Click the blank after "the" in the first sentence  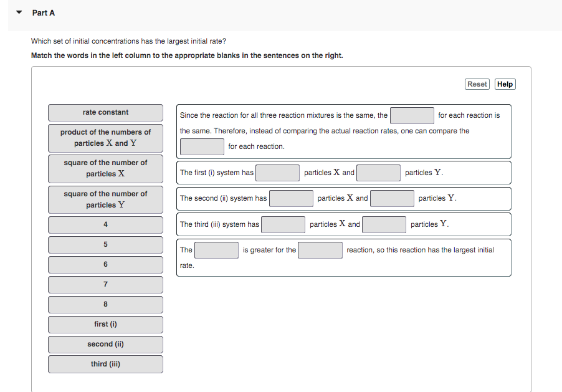coord(411,115)
